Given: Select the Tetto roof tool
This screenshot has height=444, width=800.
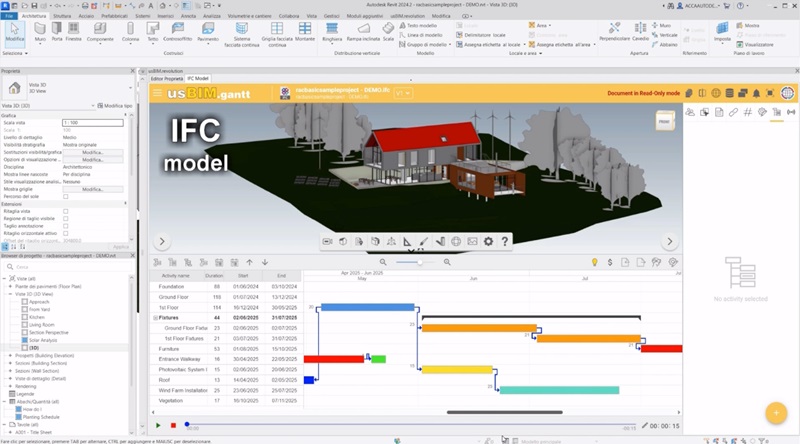Looking at the screenshot, I should [153, 32].
